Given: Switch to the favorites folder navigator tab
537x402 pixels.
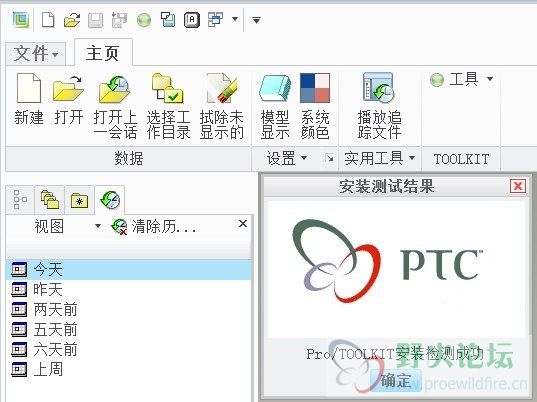Looking at the screenshot, I should pos(79,200).
